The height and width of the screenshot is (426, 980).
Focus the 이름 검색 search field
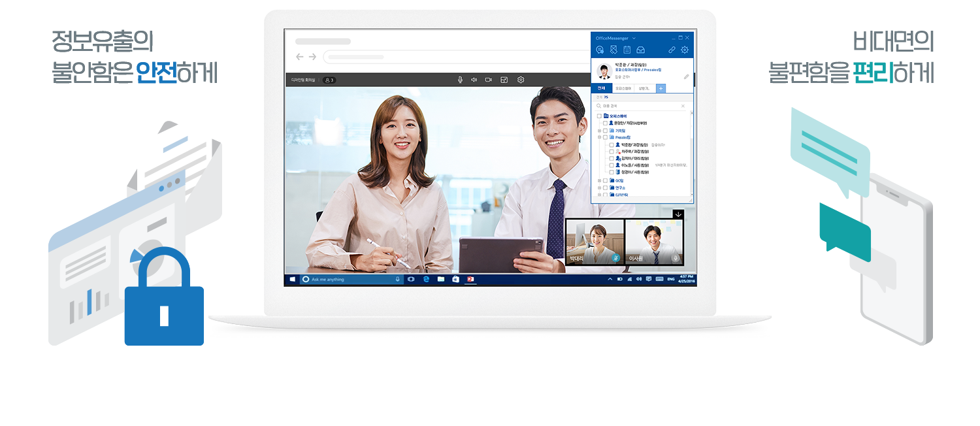click(x=640, y=105)
